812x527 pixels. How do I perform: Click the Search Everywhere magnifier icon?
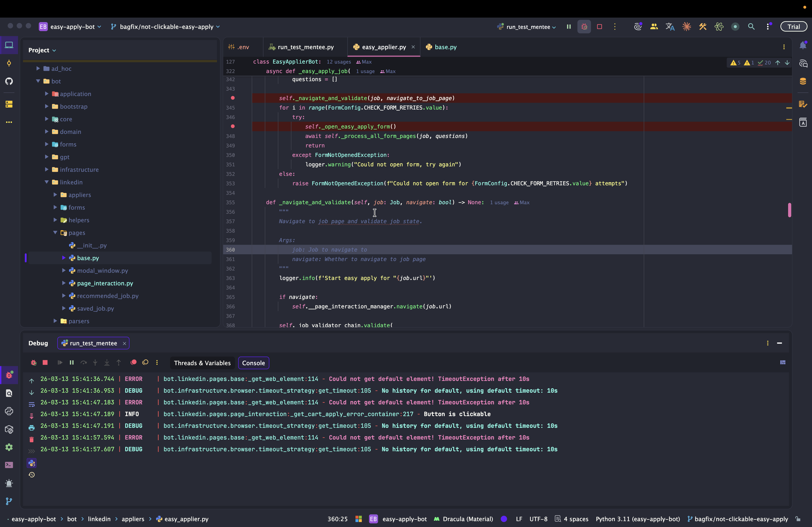coord(751,27)
